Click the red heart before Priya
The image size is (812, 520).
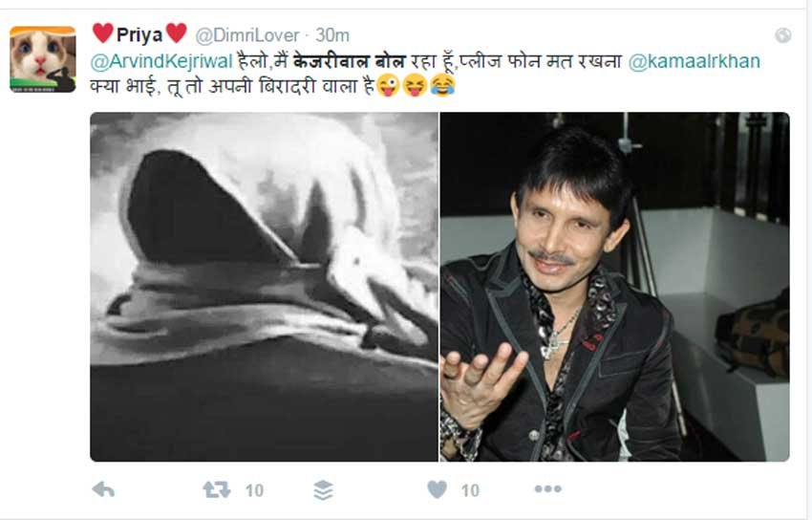(102, 33)
